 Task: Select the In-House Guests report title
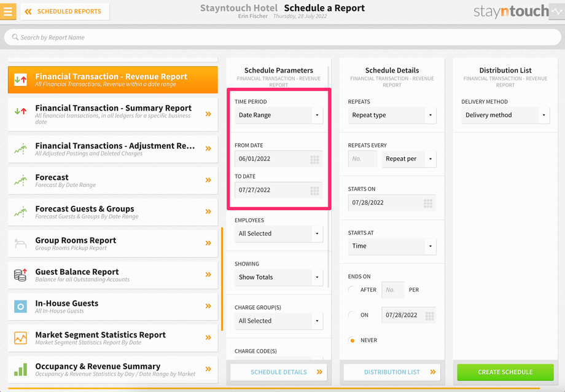[67, 304]
